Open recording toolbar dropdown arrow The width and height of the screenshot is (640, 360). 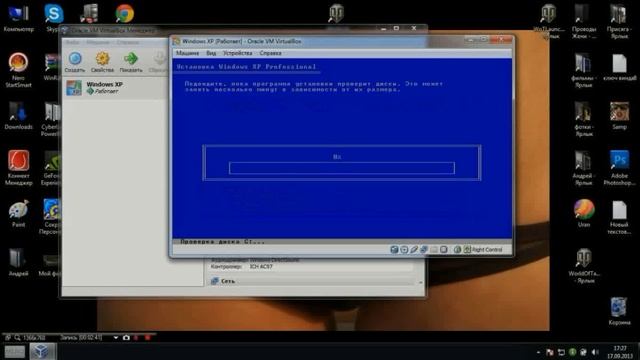[116, 338]
